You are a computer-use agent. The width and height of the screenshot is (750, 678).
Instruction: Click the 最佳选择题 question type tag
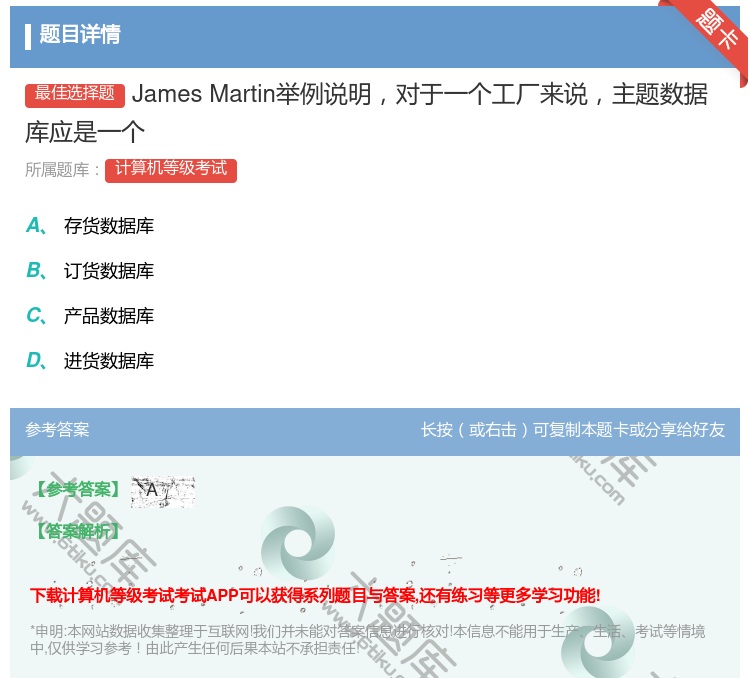[75, 95]
